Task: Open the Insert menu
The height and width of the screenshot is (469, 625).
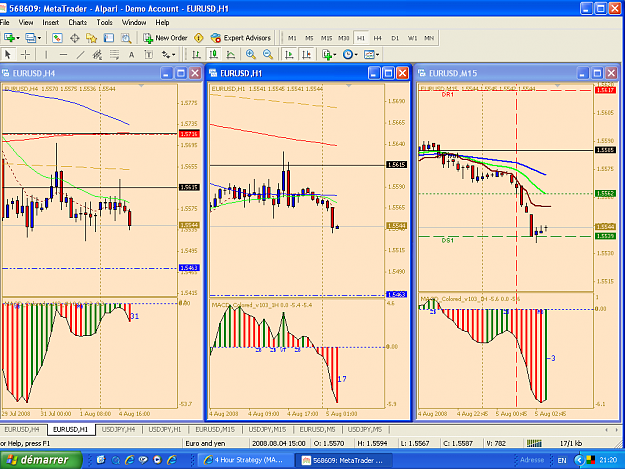Action: [x=51, y=22]
